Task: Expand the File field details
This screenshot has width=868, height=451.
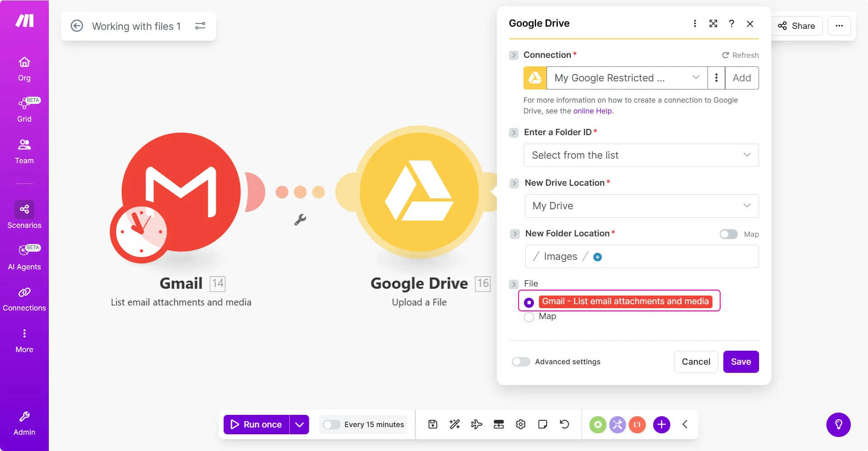Action: click(514, 284)
